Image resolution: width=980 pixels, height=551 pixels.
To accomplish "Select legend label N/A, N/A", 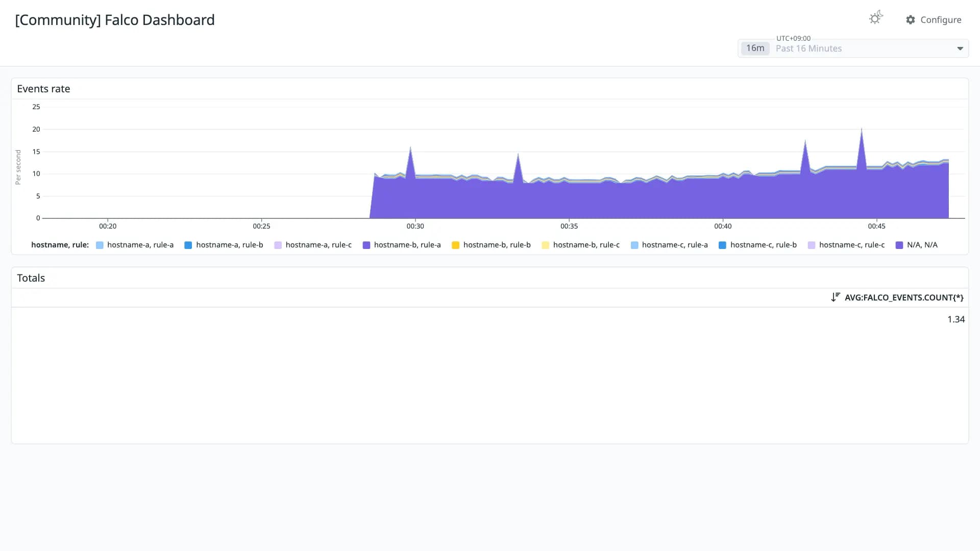I will point(922,245).
